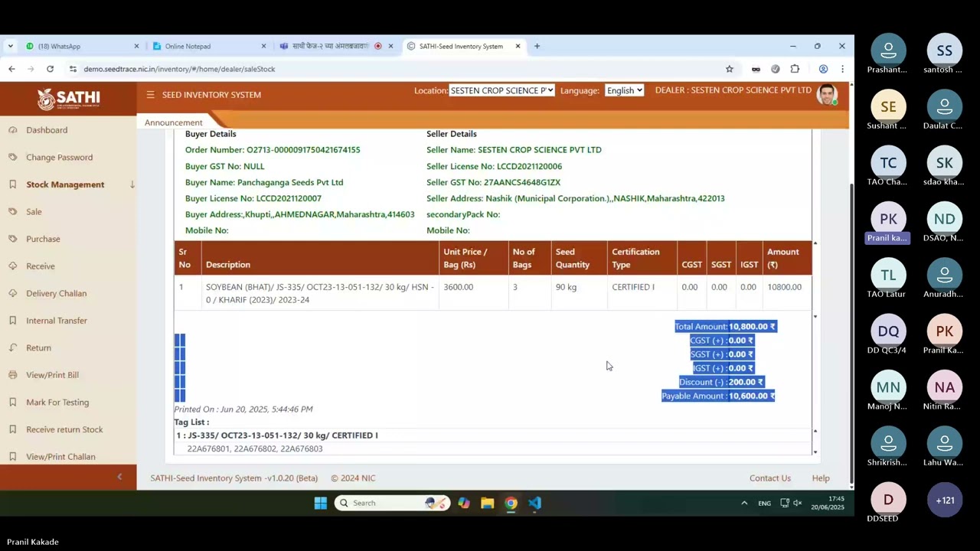The height and width of the screenshot is (551, 980).
Task: Open the Location dropdown
Action: [x=501, y=90]
